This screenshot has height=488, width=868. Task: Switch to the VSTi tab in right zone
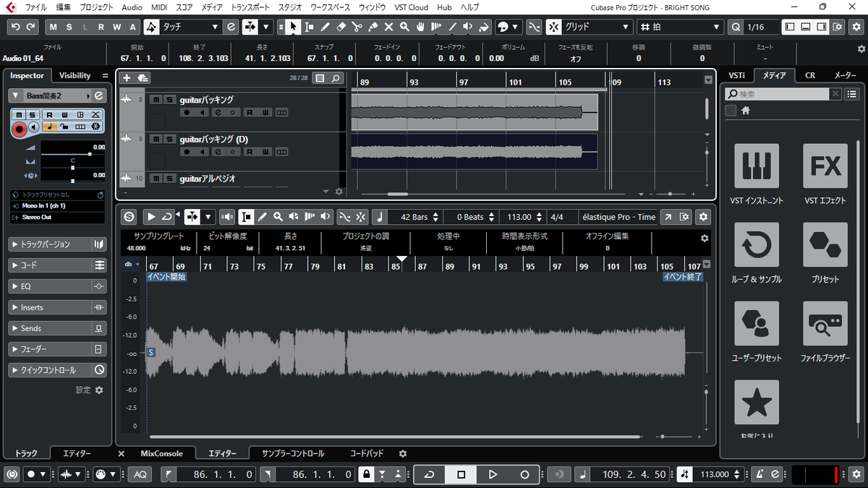pyautogui.click(x=737, y=75)
